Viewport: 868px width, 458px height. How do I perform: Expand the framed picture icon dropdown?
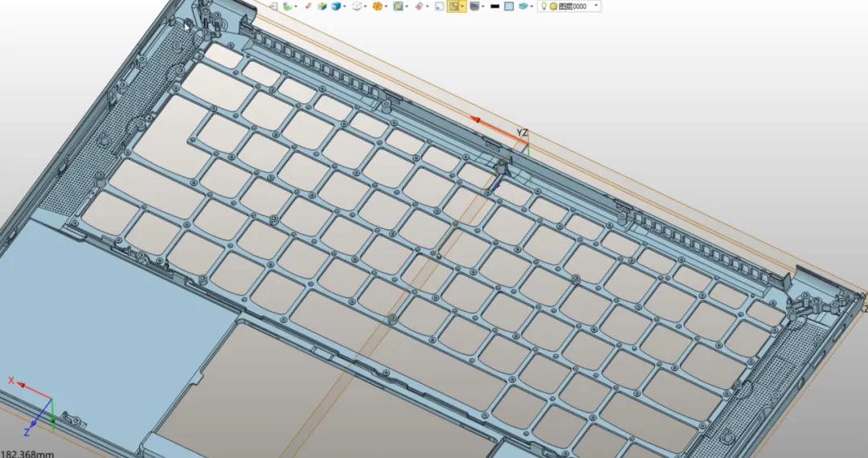(407, 6)
